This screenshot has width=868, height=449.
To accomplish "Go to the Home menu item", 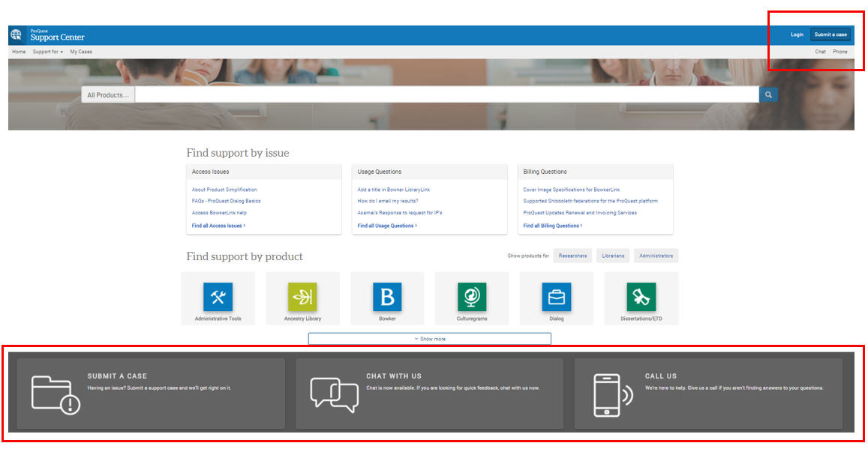I will click(x=19, y=52).
